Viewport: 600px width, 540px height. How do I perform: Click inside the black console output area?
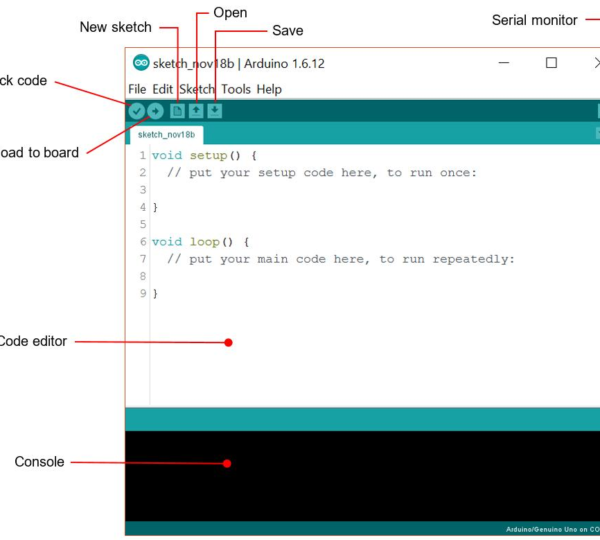point(362,476)
